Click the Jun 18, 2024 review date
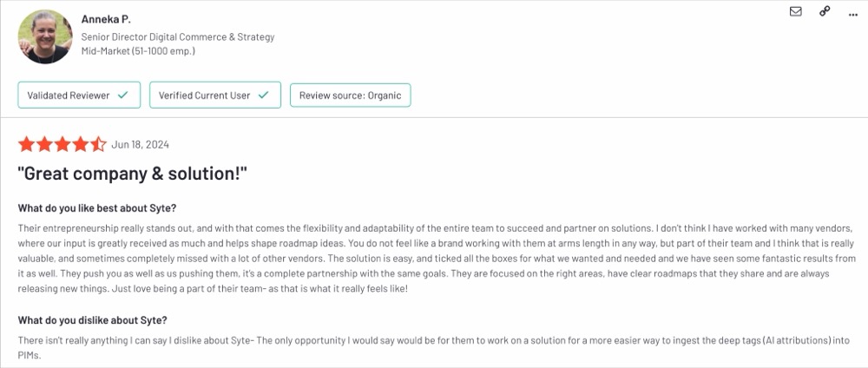This screenshot has width=868, height=368. click(x=140, y=145)
